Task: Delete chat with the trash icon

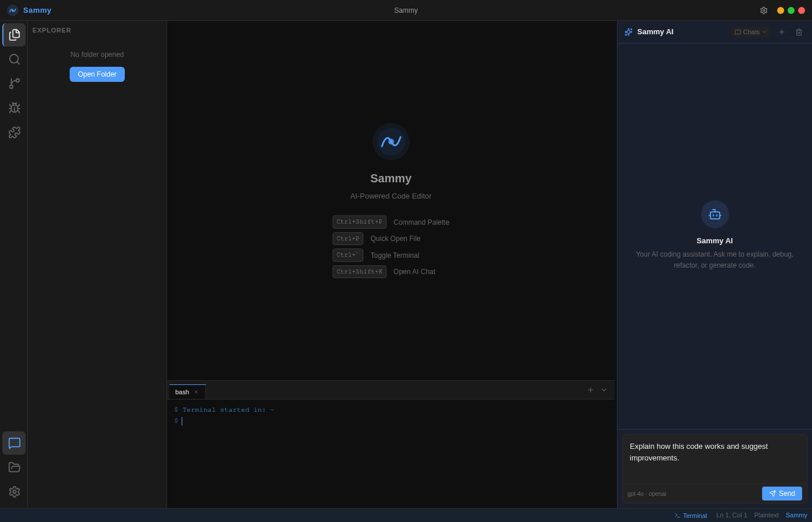Action: point(799,33)
